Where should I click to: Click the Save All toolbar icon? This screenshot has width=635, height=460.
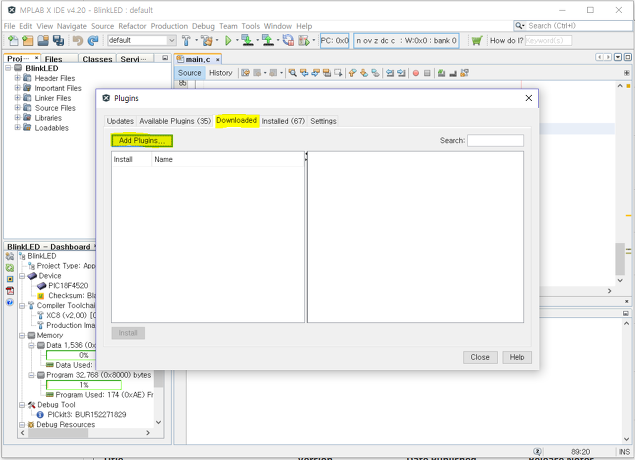pos(58,40)
